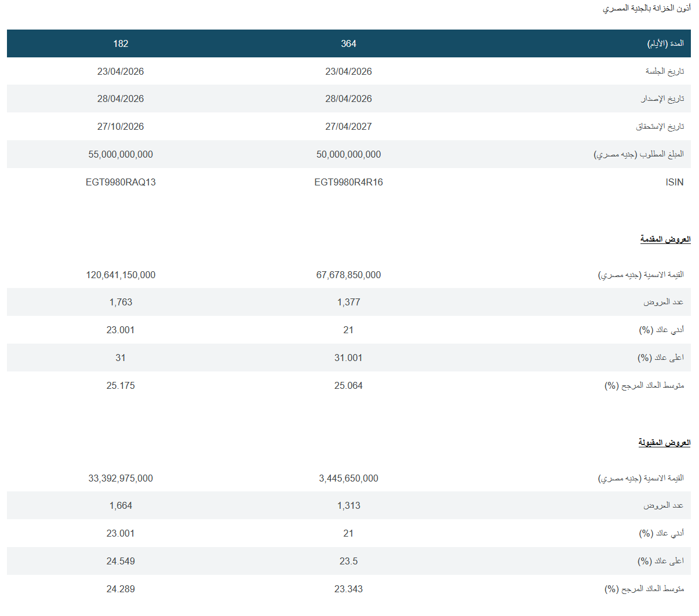Select submitted nominal value 67,678,850,000
The width and height of the screenshot is (699, 616).
(x=348, y=275)
